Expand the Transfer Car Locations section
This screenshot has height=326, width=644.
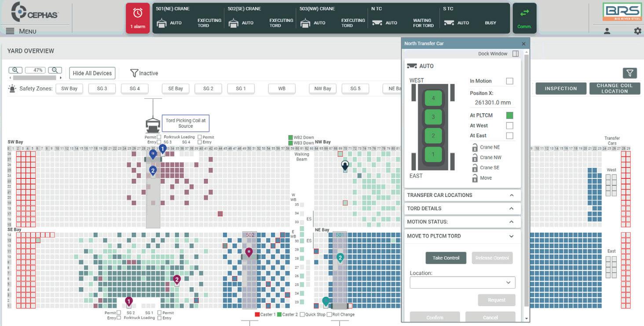click(x=462, y=195)
